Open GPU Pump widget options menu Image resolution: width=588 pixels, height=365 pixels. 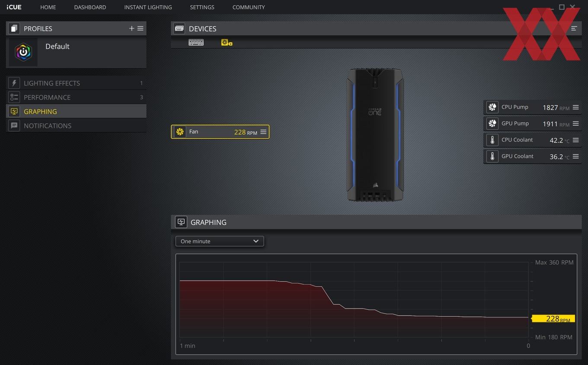click(x=575, y=124)
